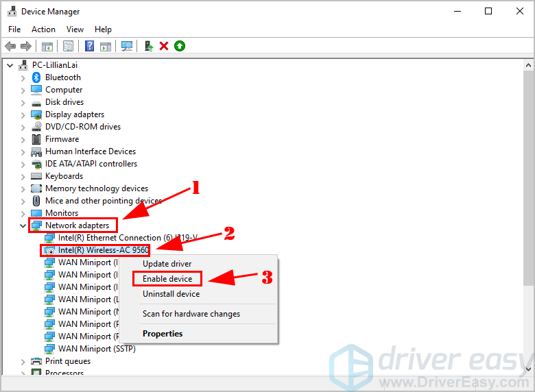Click the Print queues printer icon

pyautogui.click(x=36, y=361)
